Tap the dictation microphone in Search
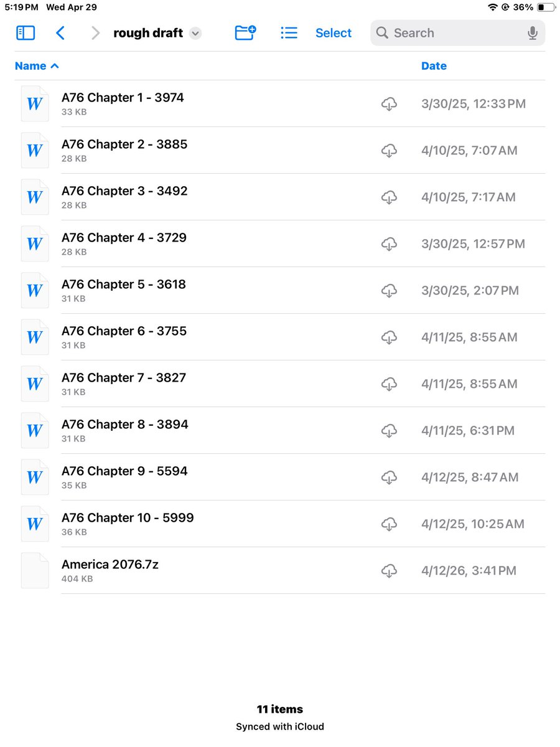The width and height of the screenshot is (560, 747). pos(533,33)
